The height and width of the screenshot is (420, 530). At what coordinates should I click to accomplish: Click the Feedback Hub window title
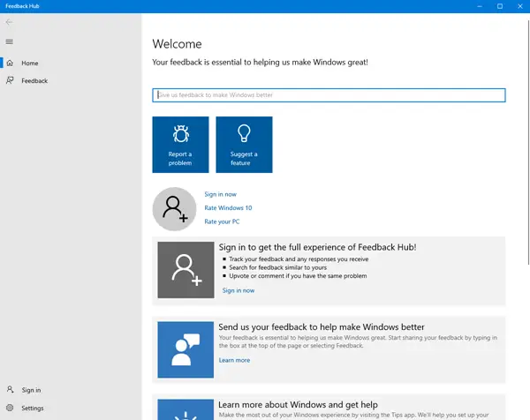(x=22, y=6)
